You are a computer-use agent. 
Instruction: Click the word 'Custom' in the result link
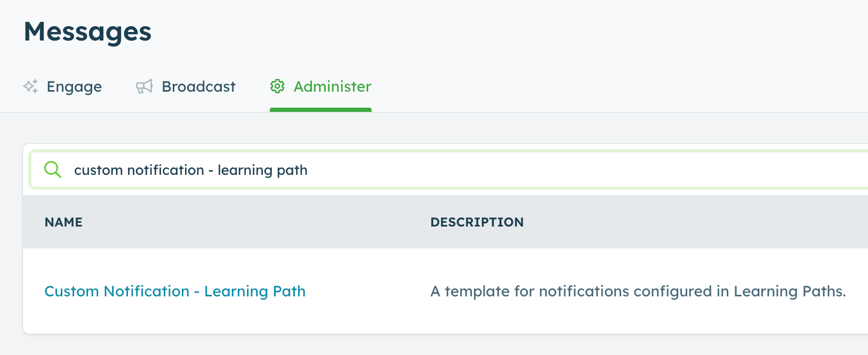72,291
